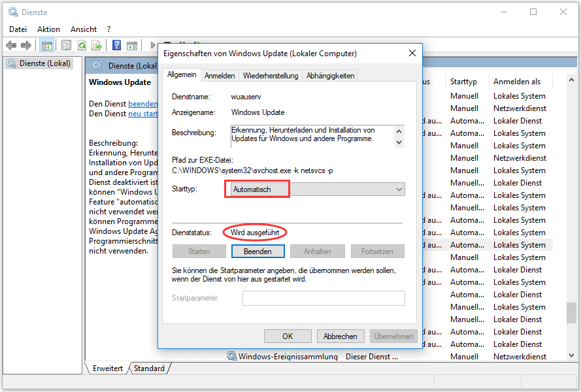581x392 pixels.
Task: Click the services list scroll-up arrow
Action: (x=571, y=80)
